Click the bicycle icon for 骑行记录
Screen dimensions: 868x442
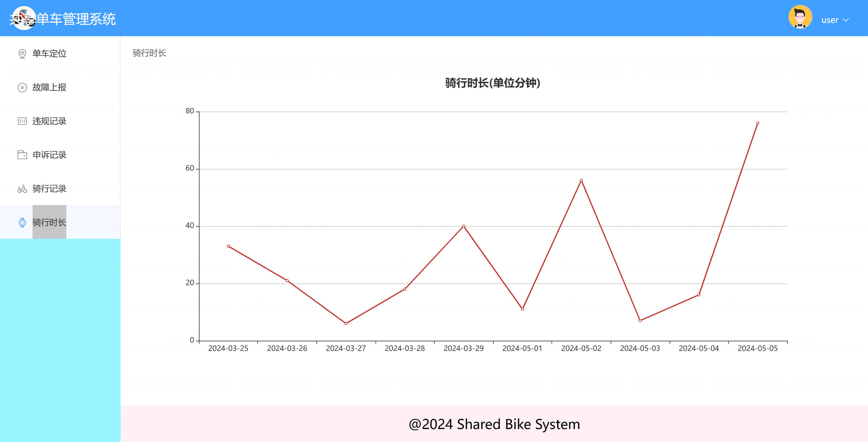pyautogui.click(x=22, y=189)
